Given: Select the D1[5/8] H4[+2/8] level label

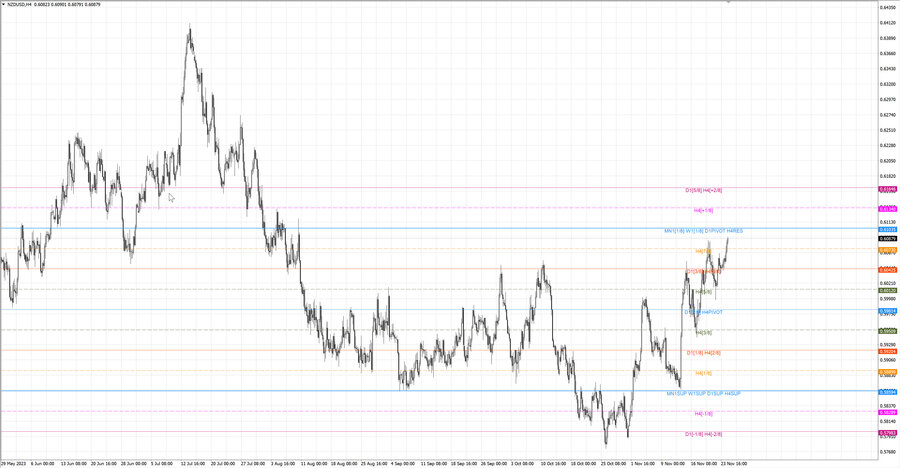Looking at the screenshot, I should [x=703, y=190].
